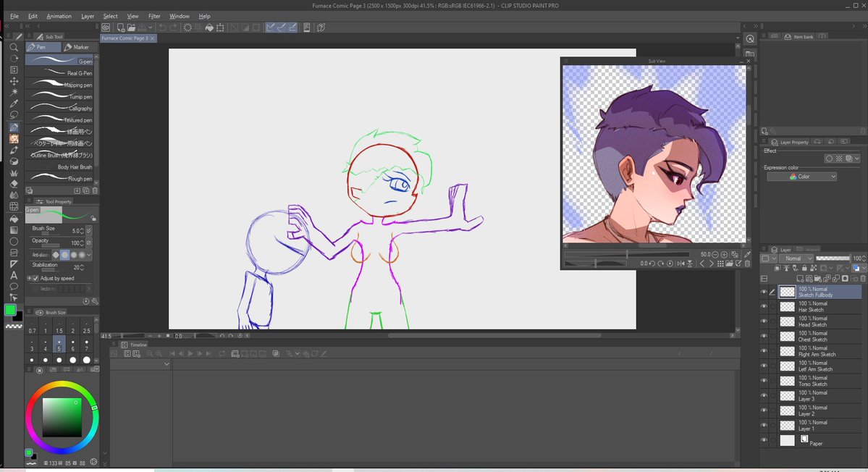Viewport: 868px width, 472px height.
Task: Open the File menu
Action: pos(14,16)
